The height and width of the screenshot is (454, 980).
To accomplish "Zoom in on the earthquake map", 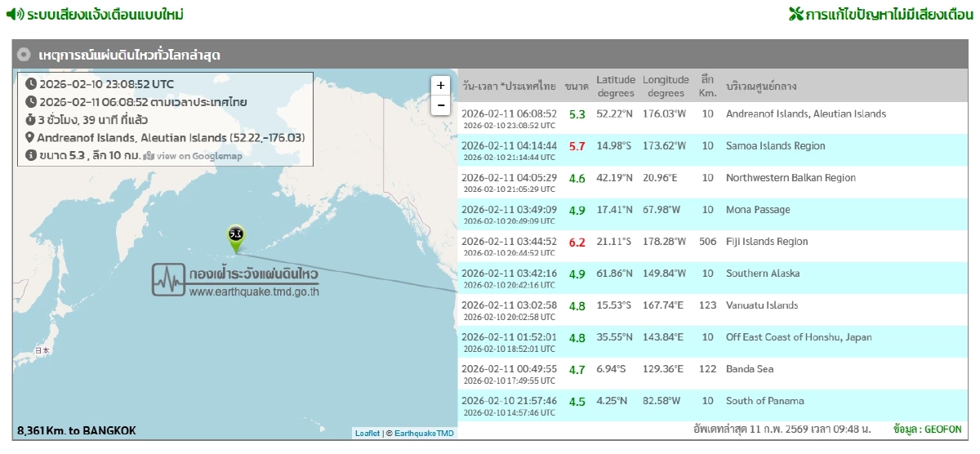I will 440,85.
